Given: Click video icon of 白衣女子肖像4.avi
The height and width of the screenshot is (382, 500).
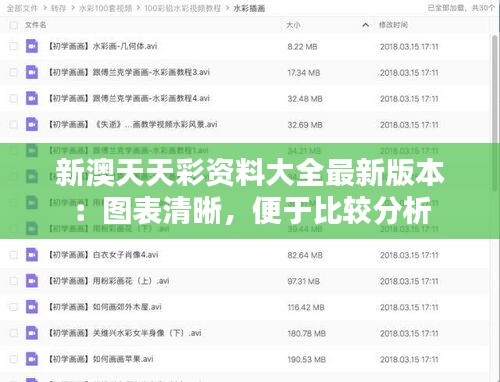Looking at the screenshot, I should click(32, 255).
